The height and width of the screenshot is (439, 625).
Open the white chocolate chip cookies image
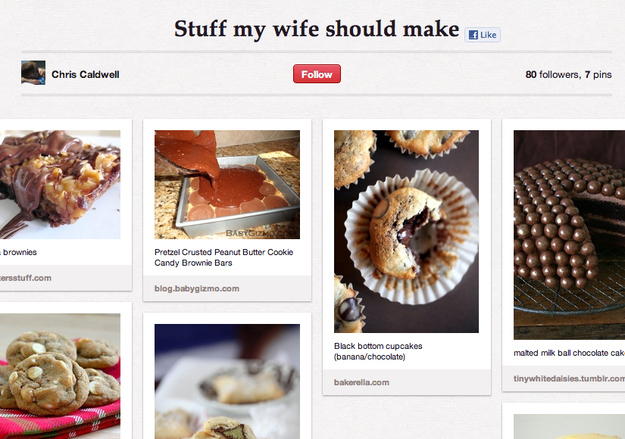point(60,376)
